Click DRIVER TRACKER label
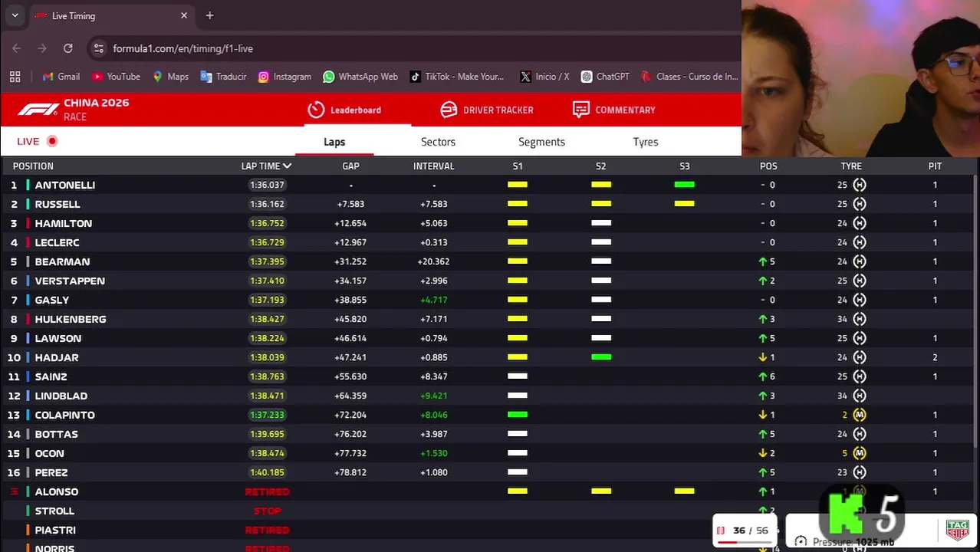 498,110
